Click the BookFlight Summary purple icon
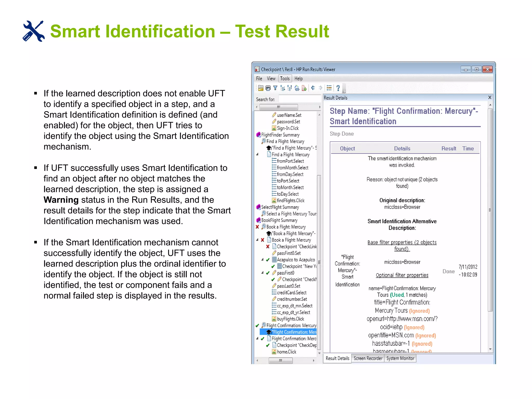Screen dimensions: 532x399 pos(258,220)
